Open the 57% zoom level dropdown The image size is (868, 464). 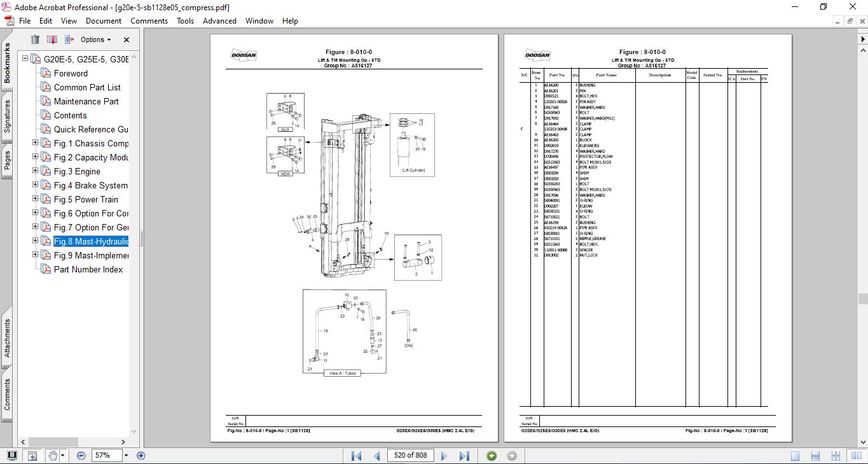click(126, 456)
